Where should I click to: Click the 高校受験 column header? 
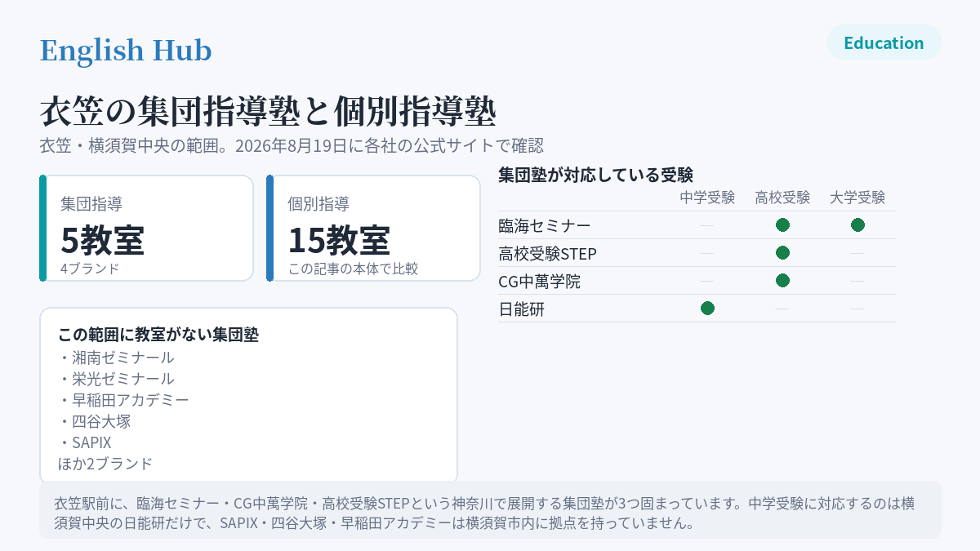782,198
